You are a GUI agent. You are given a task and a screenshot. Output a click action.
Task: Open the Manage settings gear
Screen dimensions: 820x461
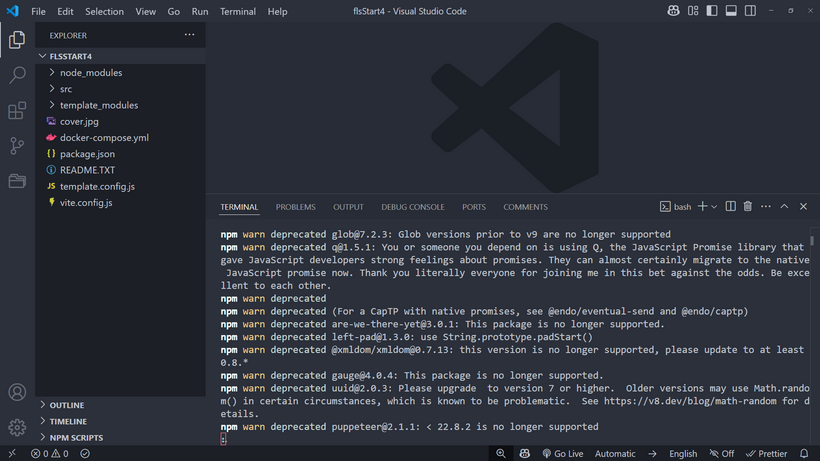pyautogui.click(x=17, y=427)
